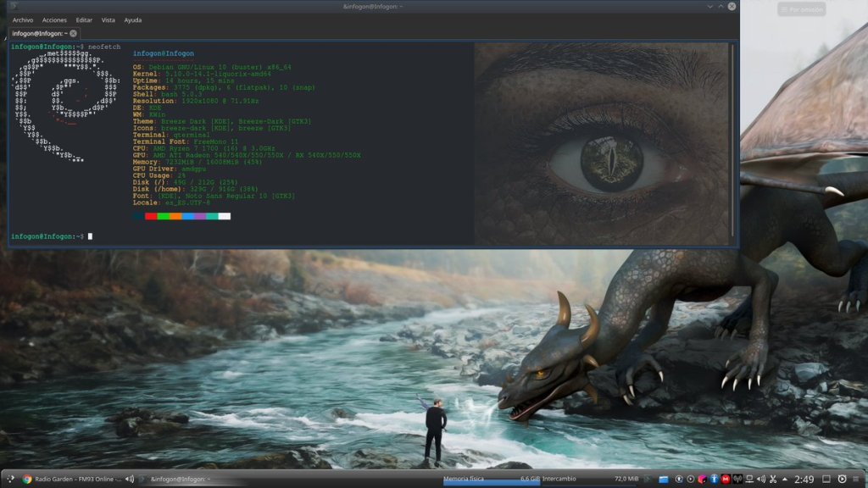This screenshot has height=488, width=868.
Task: Click the scissors clipboard tray icon
Action: point(772,480)
